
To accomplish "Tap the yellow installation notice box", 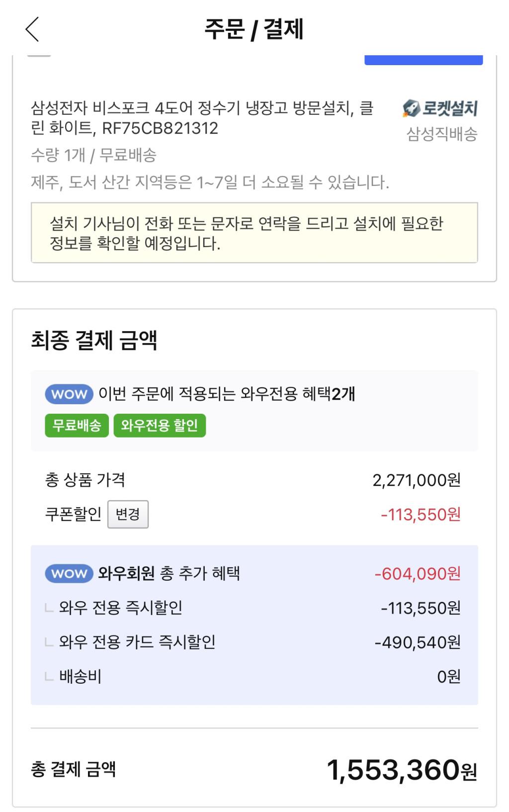I will pos(254,233).
